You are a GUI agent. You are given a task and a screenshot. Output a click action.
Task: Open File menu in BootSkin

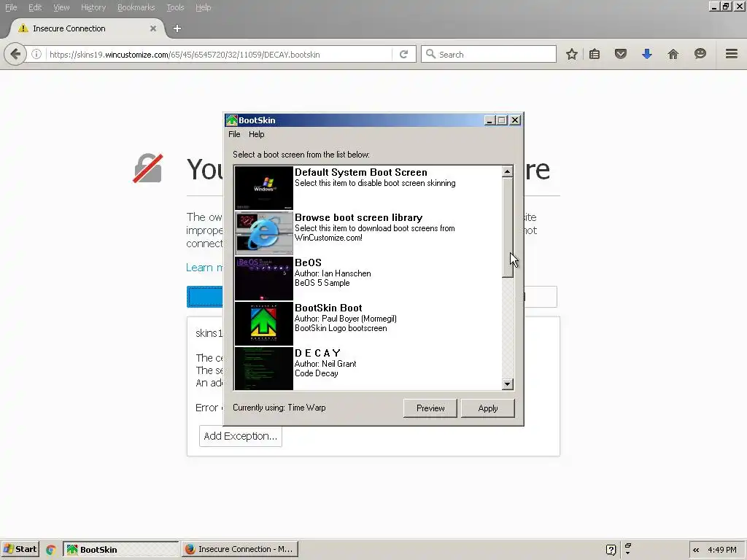pos(234,134)
